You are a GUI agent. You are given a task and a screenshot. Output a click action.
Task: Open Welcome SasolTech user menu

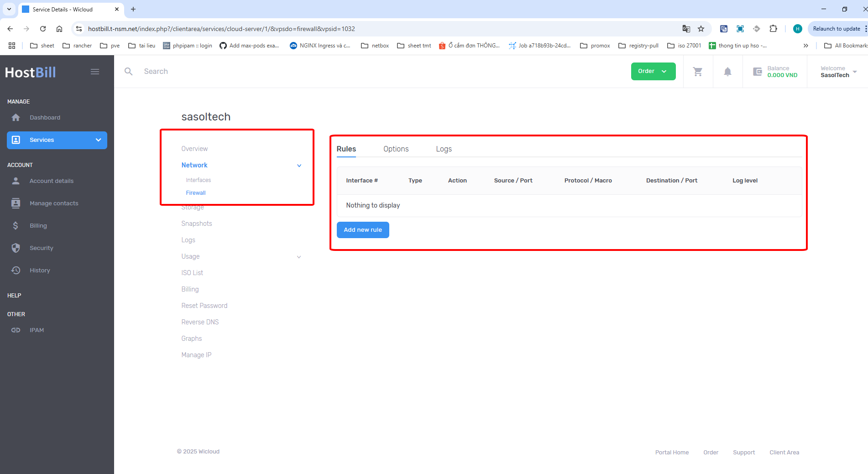point(838,72)
